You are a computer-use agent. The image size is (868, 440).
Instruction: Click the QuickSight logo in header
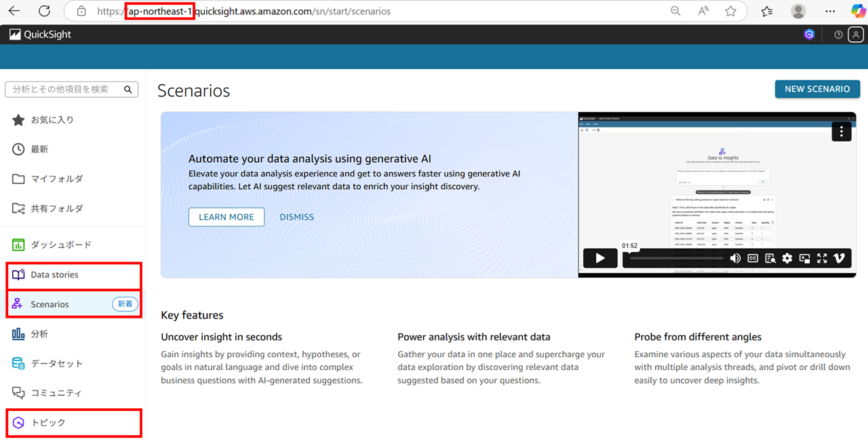[x=40, y=35]
